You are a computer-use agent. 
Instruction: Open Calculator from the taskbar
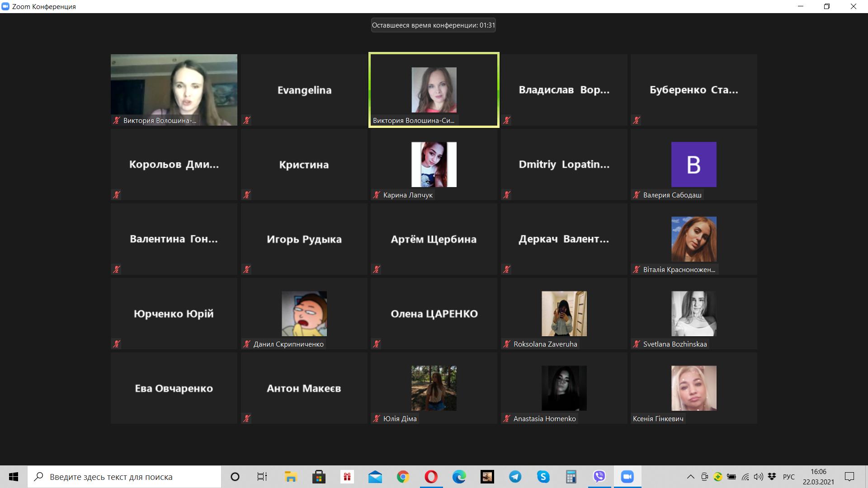coord(571,477)
